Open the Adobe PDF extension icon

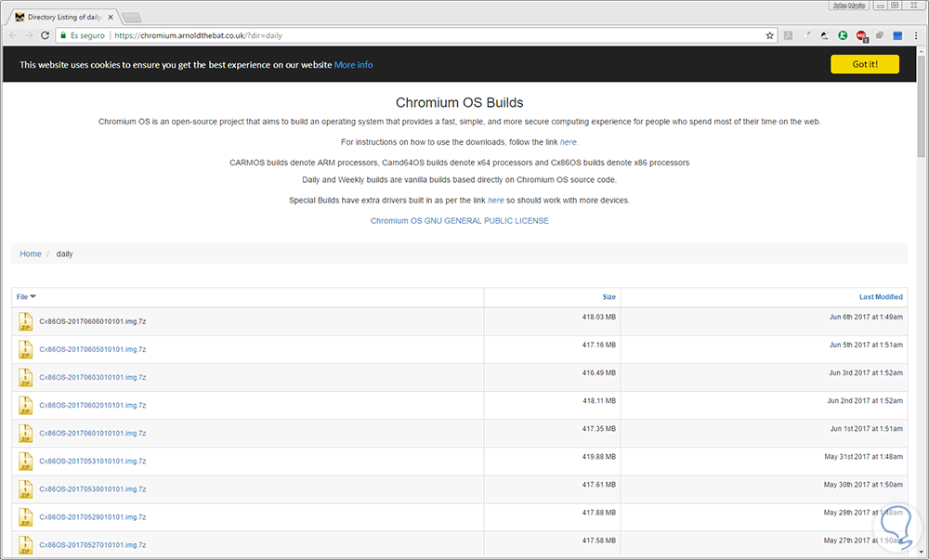coord(788,35)
